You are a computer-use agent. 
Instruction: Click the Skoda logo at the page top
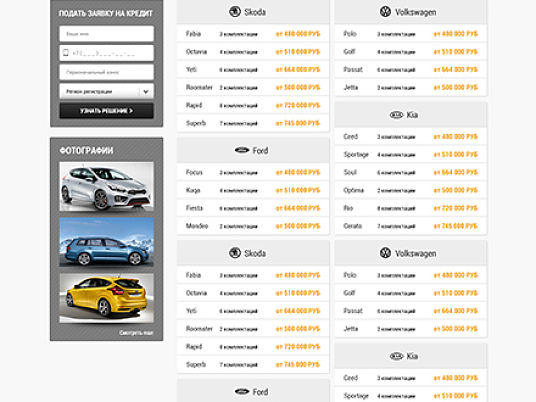[x=235, y=12]
